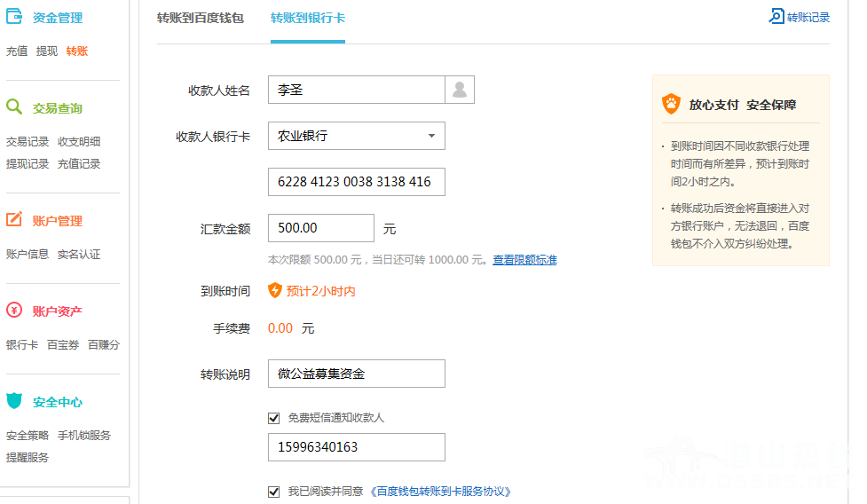Click the 账户资产 yen coin icon

14,310
